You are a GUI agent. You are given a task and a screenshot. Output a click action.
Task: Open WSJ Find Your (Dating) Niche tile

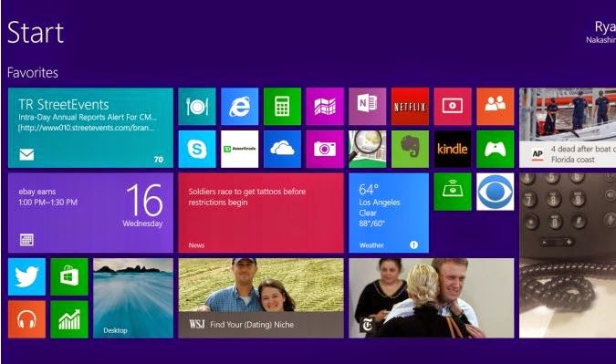[x=261, y=298]
